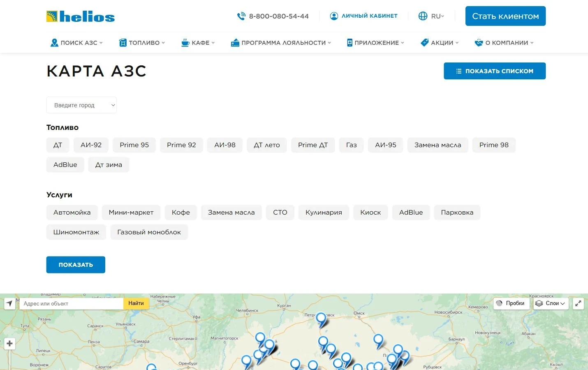Viewport: 588px width, 370px height.
Task: Toggle the АИ-92 fuel filter
Action: (91, 145)
